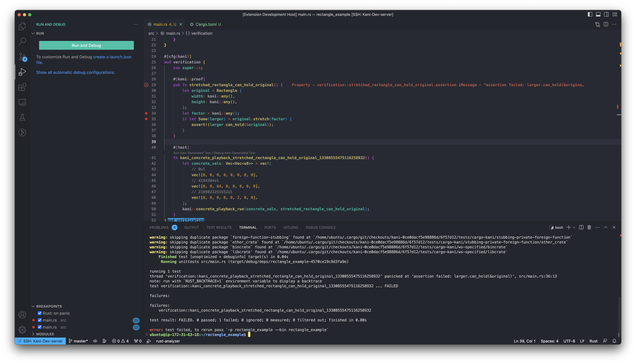This screenshot has width=636, height=364.
Task: Expand the MODULES section
Action: 33,334
